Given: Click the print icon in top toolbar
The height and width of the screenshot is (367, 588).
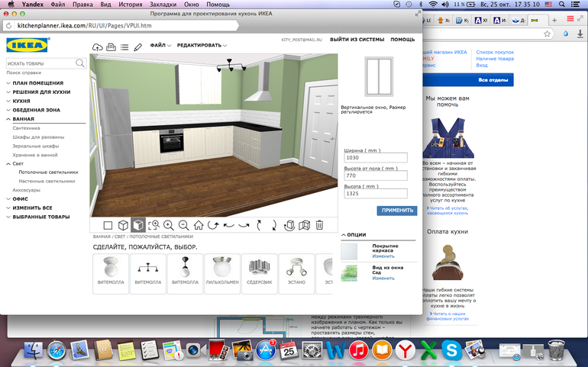Looking at the screenshot, I should pos(111,47).
